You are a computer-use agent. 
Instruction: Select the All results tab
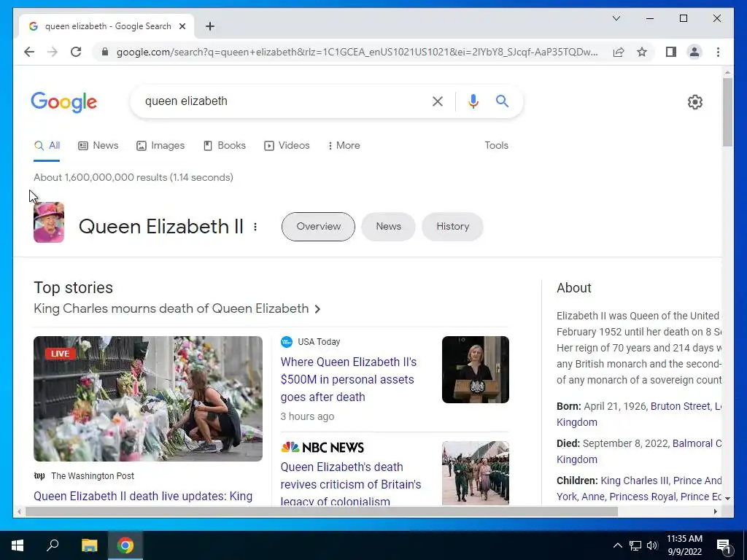pos(47,145)
